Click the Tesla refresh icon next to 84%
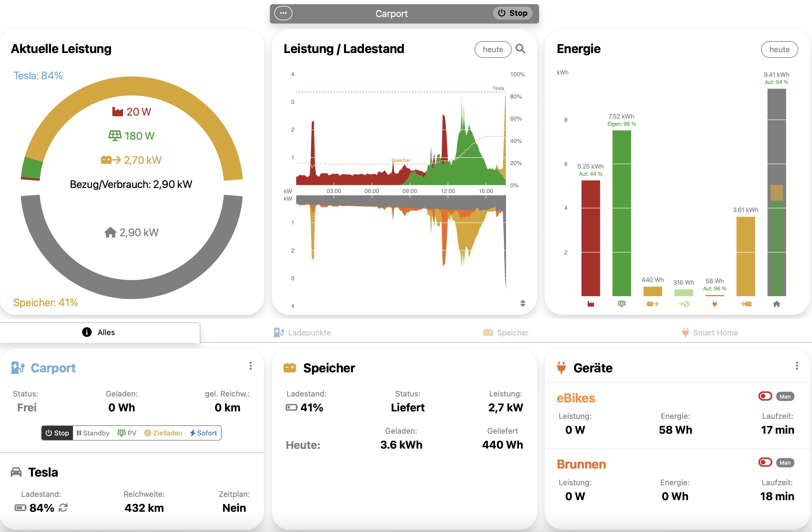This screenshot has height=532, width=812. click(x=63, y=508)
